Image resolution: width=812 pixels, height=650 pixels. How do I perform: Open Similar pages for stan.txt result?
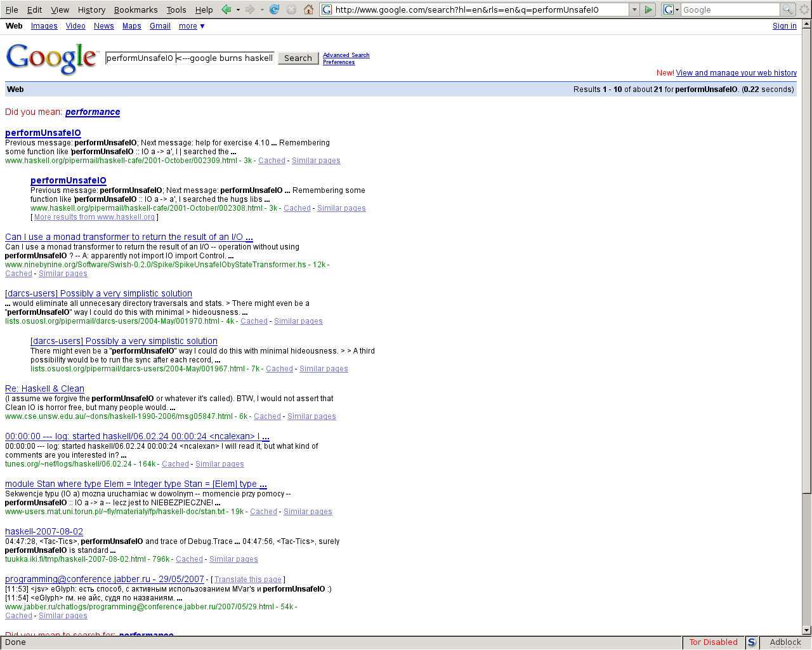point(308,512)
